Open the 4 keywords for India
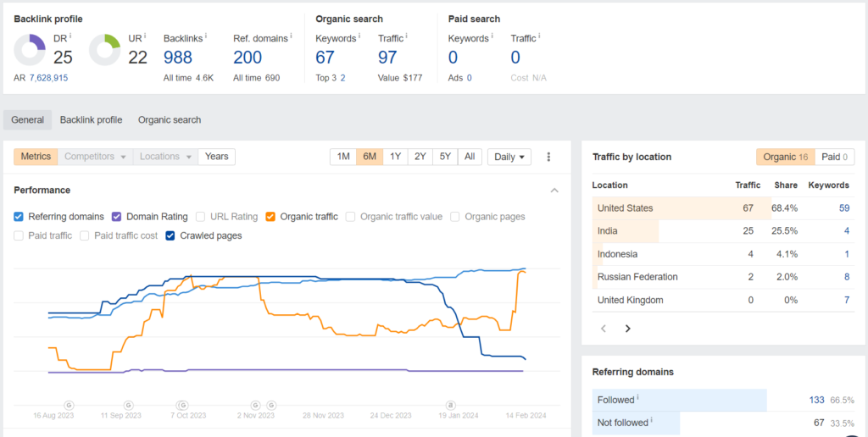This screenshot has width=868, height=437. 847,230
